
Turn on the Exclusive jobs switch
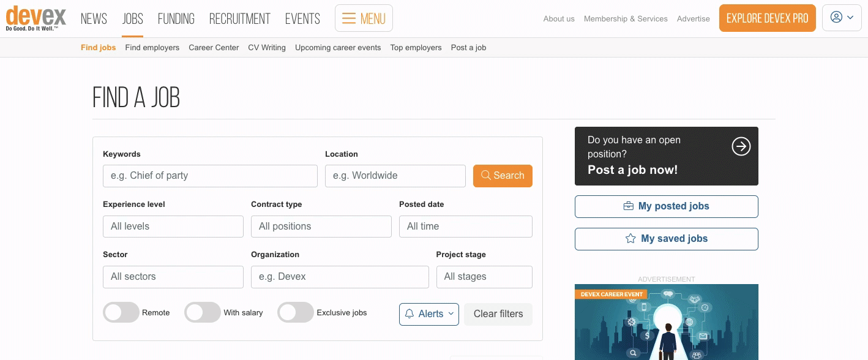(x=296, y=312)
